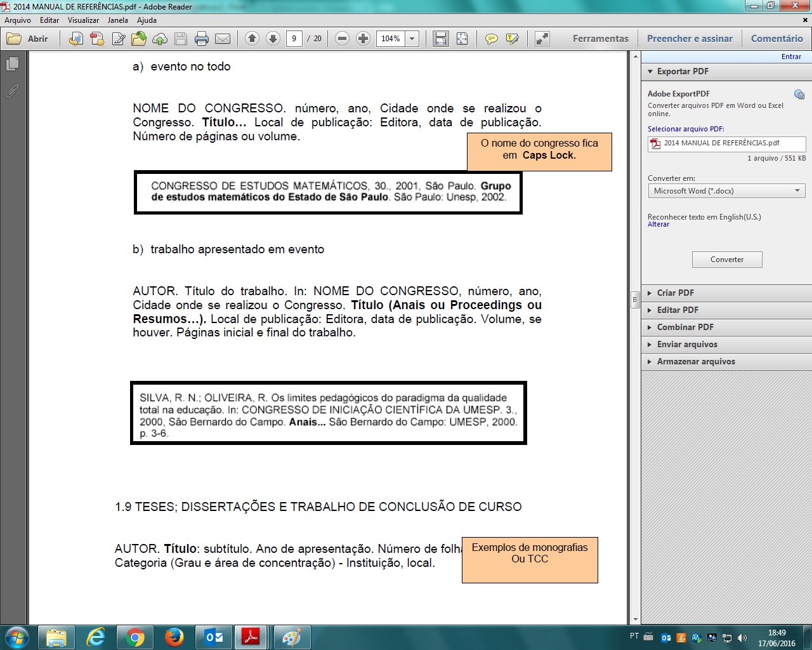Zoom out with the minus button
This screenshot has width=812, height=650.
(x=342, y=39)
